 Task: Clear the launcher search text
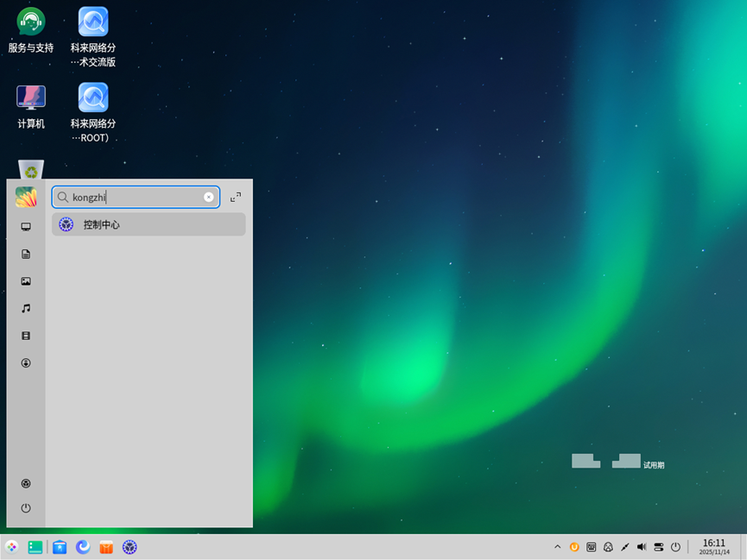[x=209, y=198]
